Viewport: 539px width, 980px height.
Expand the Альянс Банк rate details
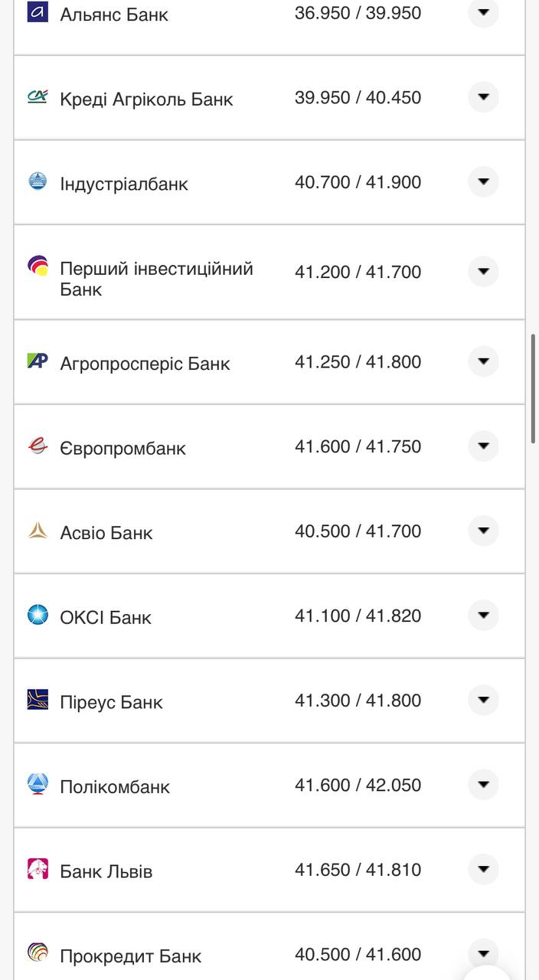[x=483, y=13]
